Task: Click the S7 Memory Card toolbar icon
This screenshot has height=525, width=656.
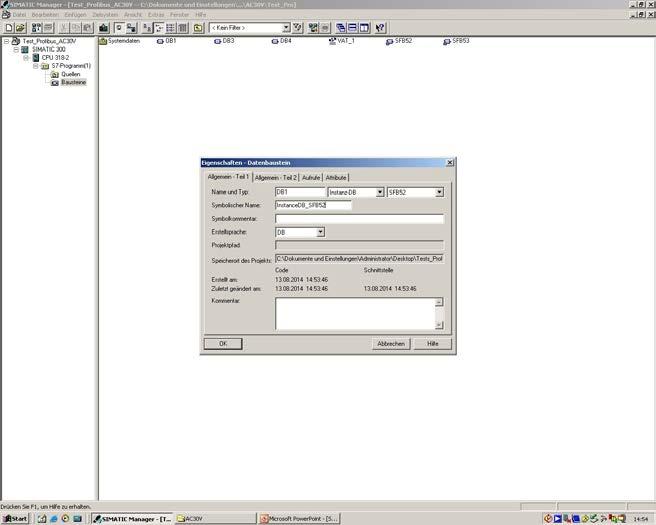Action: [x=49, y=28]
